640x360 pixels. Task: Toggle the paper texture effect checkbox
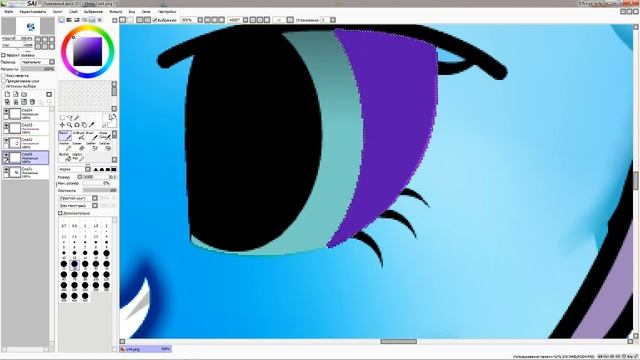(3, 55)
